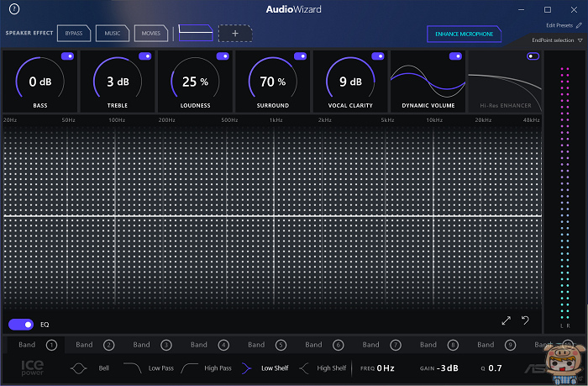
Task: Select the blank custom preset tab
Action: 196,33
